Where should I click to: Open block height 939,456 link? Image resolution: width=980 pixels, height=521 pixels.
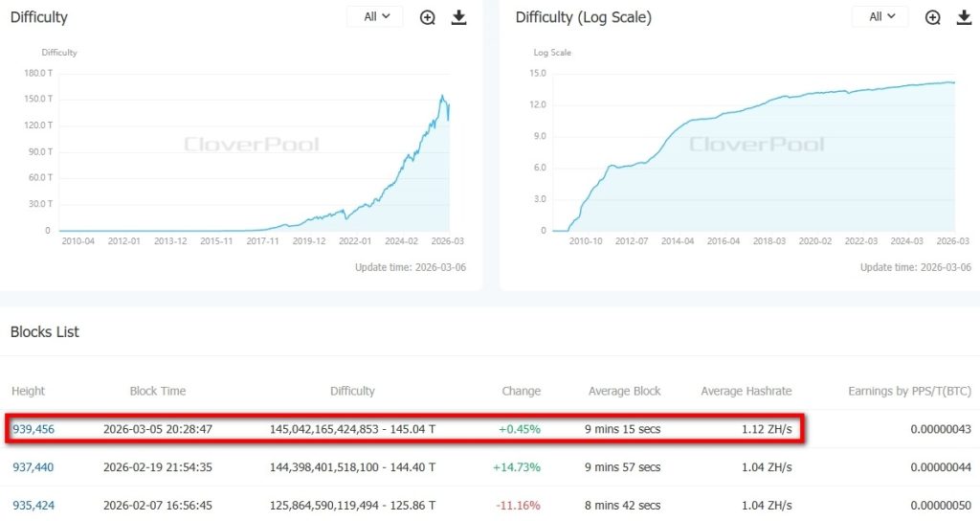33,429
